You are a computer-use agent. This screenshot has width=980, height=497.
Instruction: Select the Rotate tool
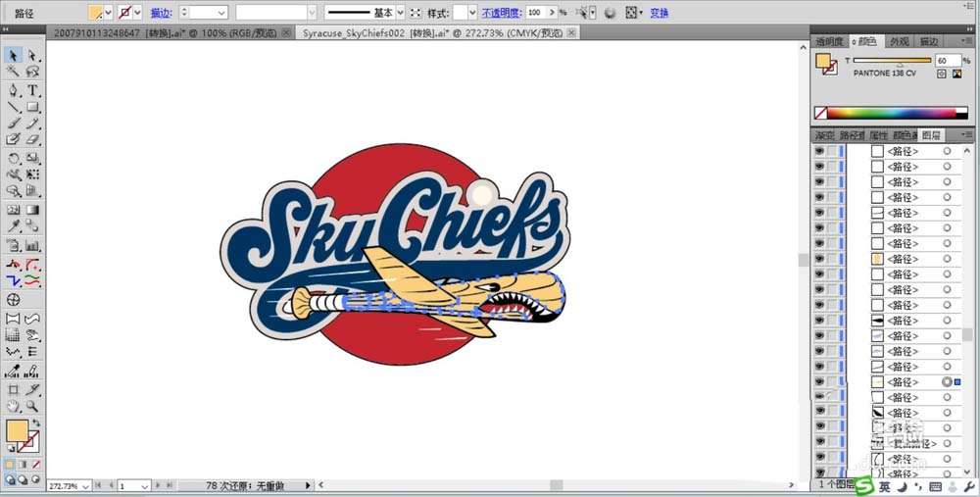13,159
